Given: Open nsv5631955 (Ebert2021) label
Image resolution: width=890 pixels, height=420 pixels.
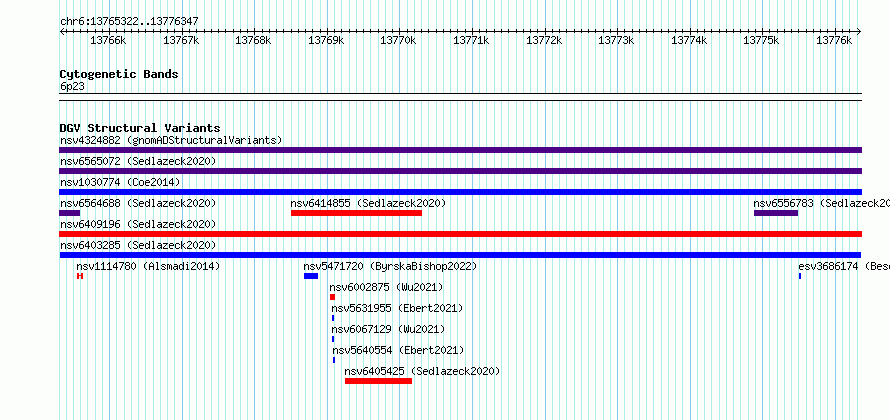Looking at the screenshot, I should pyautogui.click(x=397, y=308).
